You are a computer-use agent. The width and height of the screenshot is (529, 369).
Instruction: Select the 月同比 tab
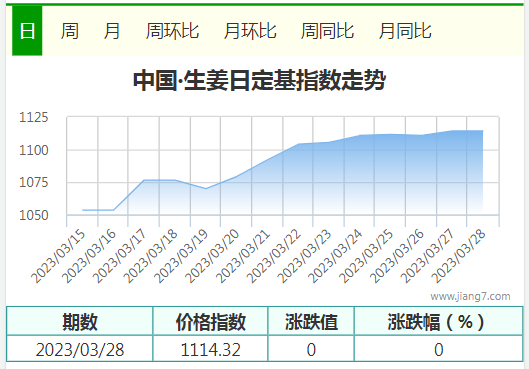click(x=405, y=31)
